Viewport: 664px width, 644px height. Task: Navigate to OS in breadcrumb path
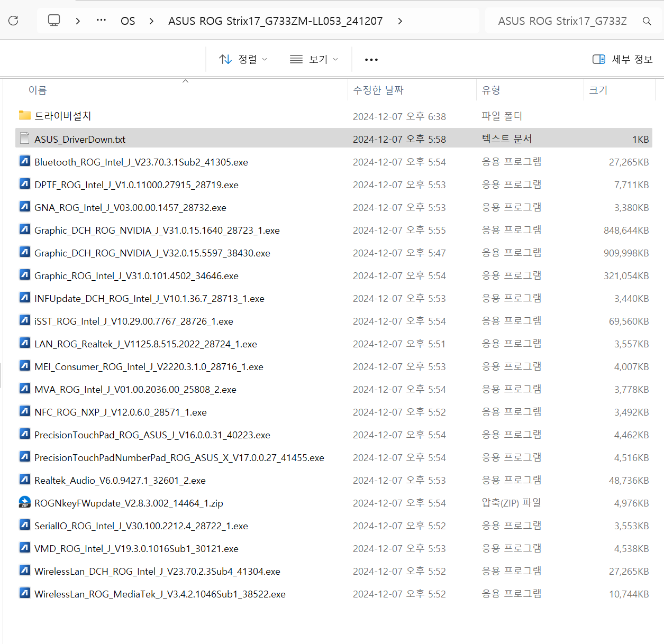point(128,21)
